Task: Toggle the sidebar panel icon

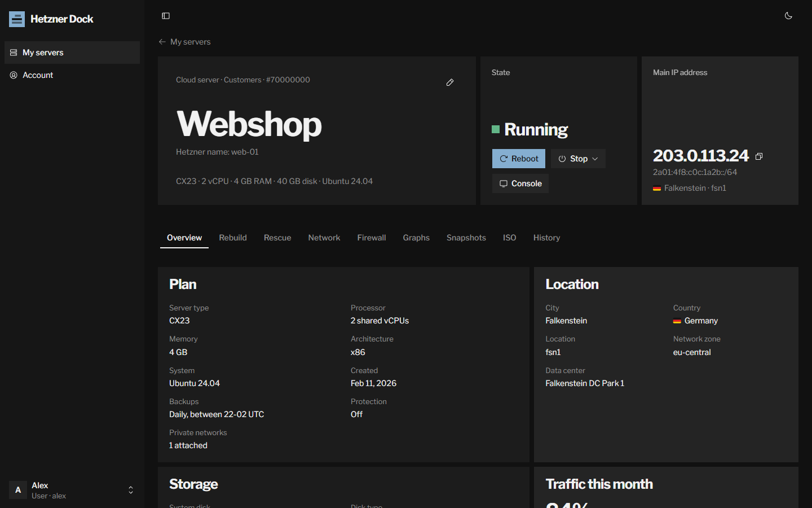Action: [166, 16]
